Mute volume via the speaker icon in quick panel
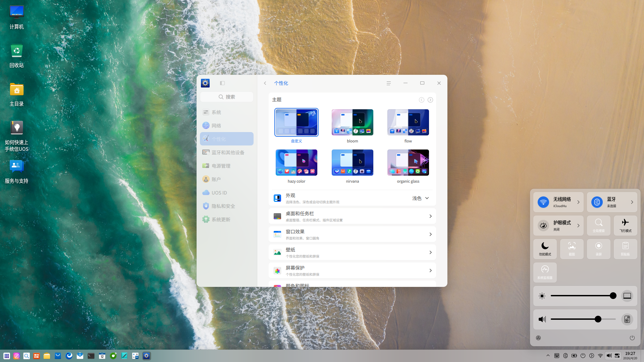 (x=542, y=319)
